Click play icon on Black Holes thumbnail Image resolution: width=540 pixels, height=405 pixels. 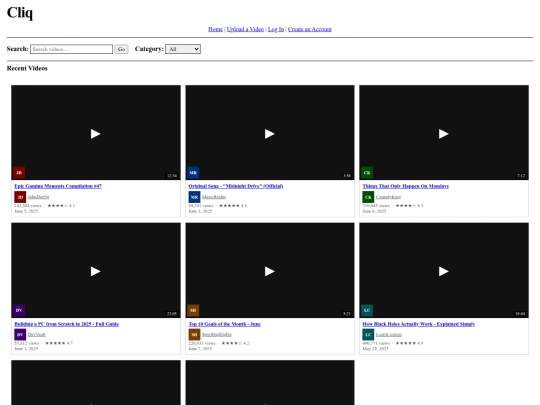444,271
